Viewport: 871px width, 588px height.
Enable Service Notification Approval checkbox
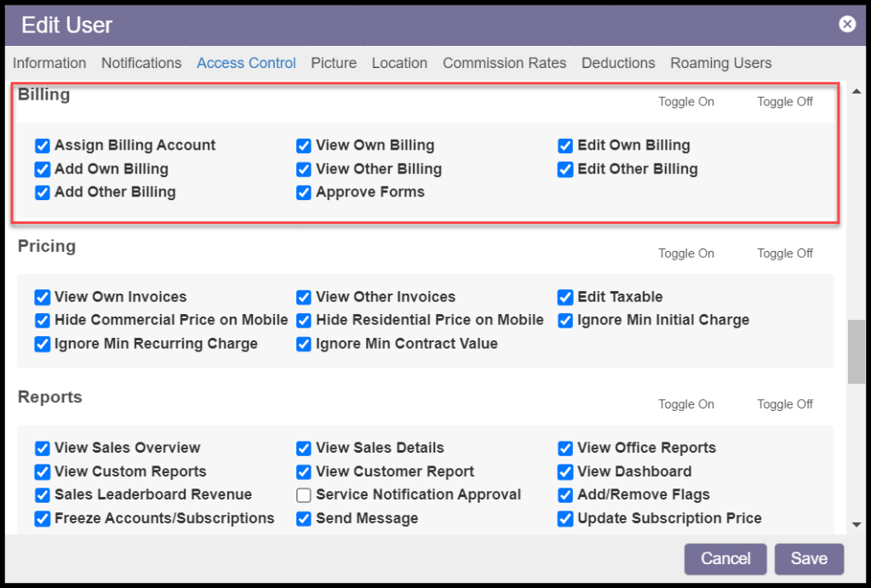304,495
